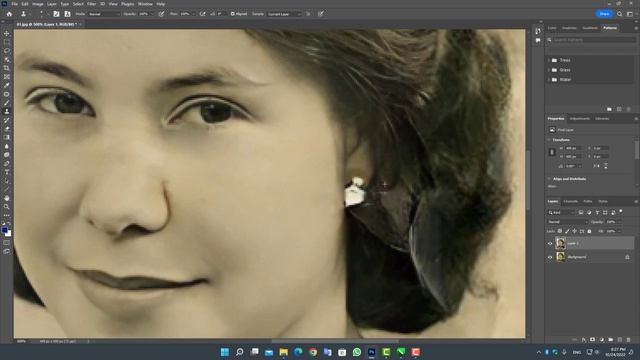Expand the Trees pattern group

tap(549, 60)
